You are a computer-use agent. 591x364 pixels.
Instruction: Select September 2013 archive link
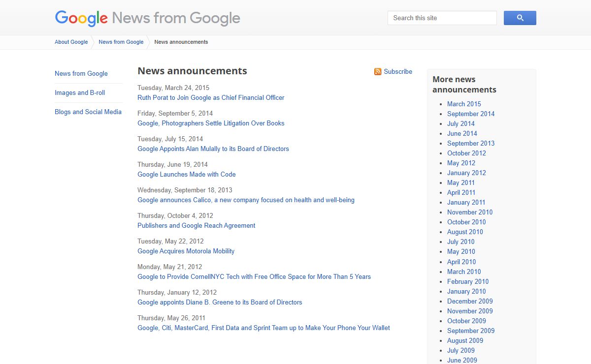tap(471, 143)
